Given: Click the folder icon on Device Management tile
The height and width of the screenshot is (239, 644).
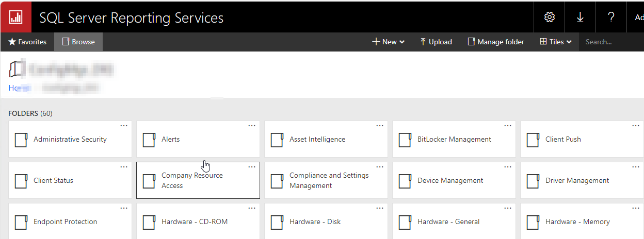Looking at the screenshot, I should point(405,181).
